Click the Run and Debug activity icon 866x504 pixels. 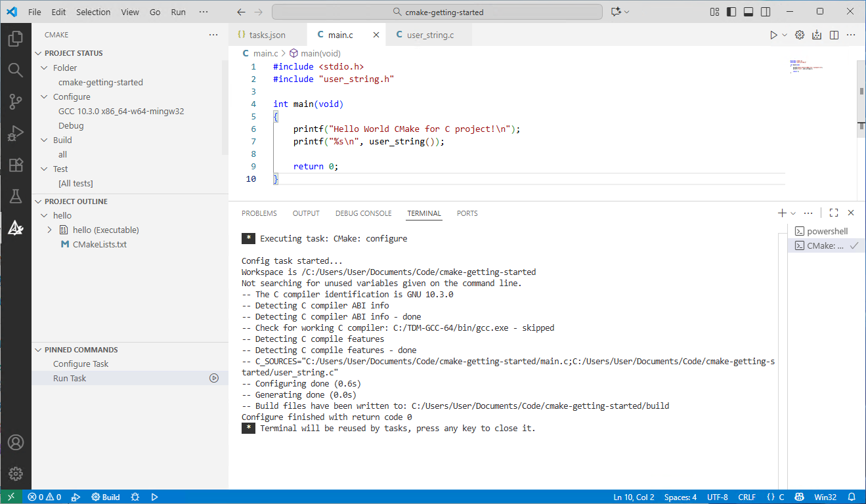pos(16,133)
